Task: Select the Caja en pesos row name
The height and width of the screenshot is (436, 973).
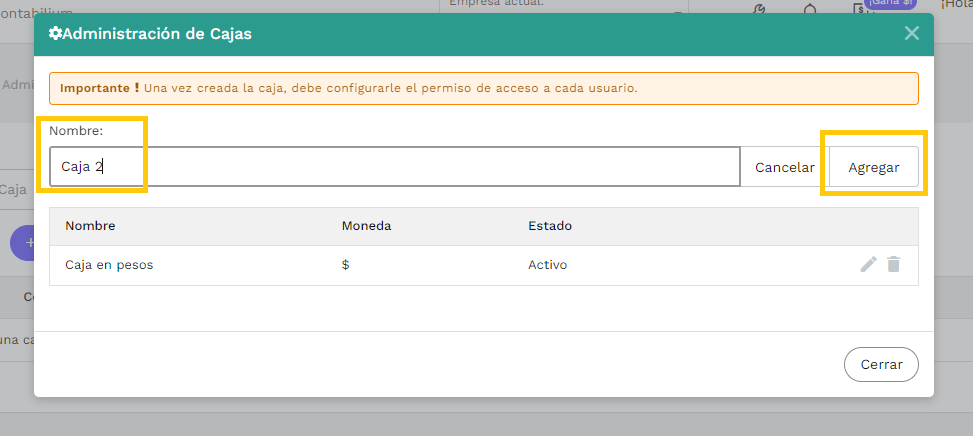Action: click(109, 265)
